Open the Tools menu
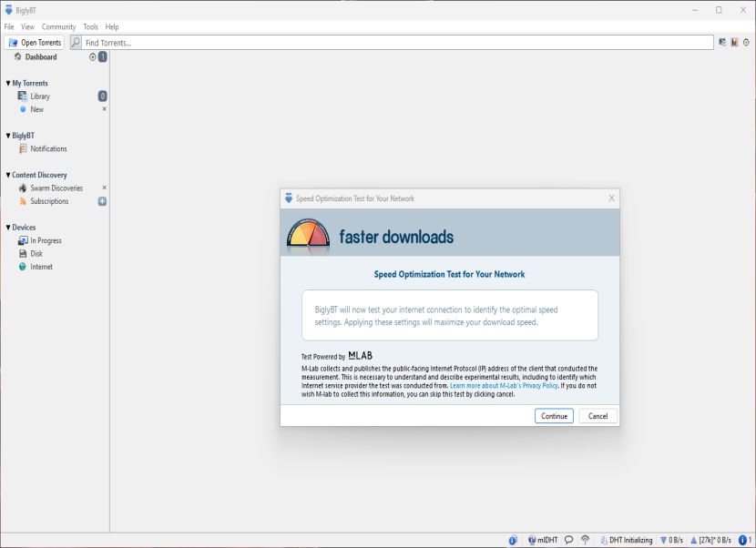 coord(90,26)
